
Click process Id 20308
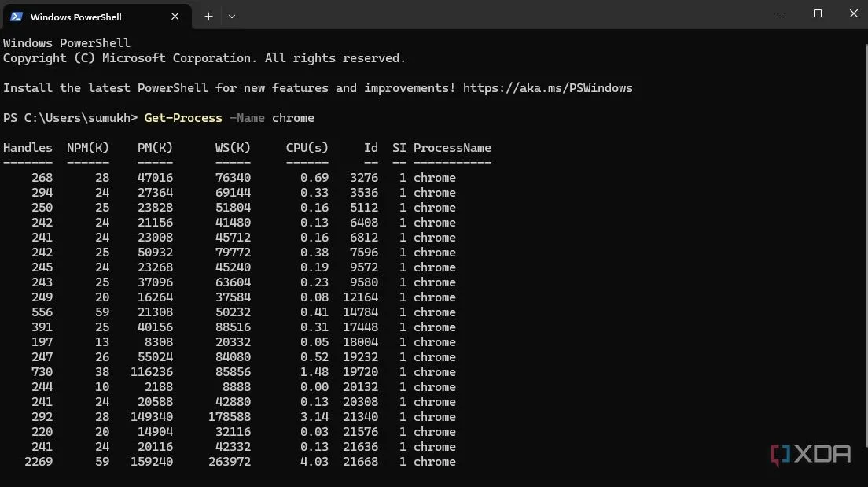click(360, 402)
